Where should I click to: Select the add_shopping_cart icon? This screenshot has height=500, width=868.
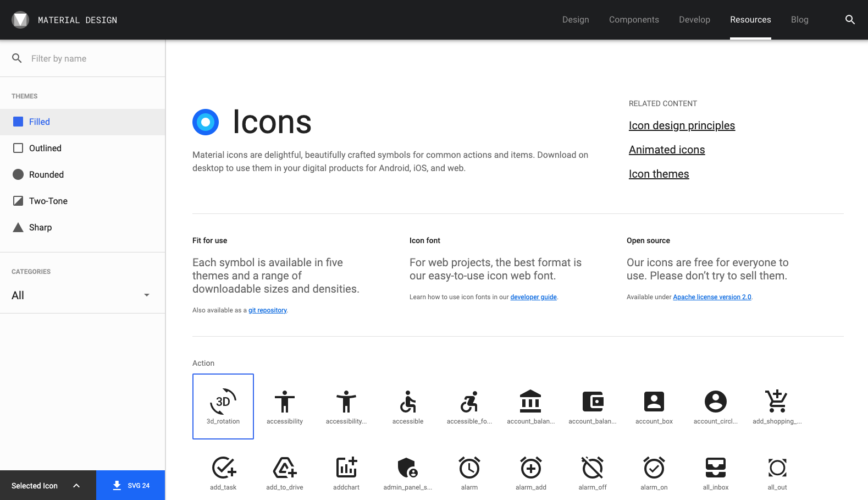coord(777,406)
